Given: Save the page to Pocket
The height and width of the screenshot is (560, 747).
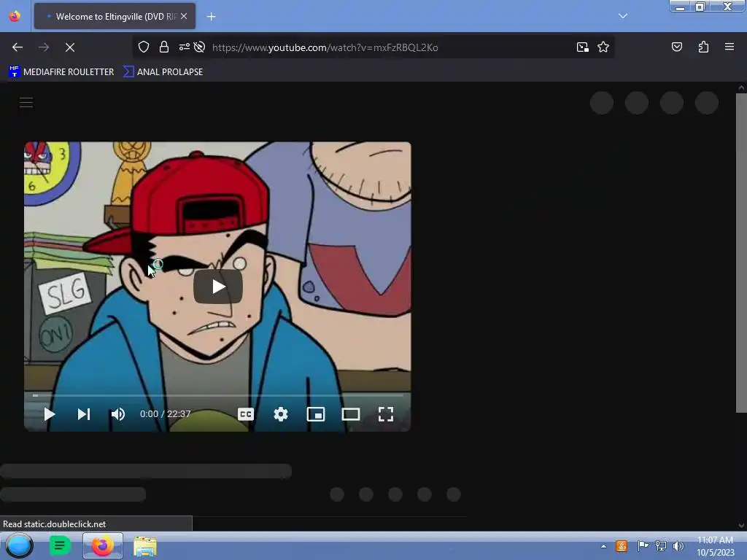Looking at the screenshot, I should tap(677, 47).
